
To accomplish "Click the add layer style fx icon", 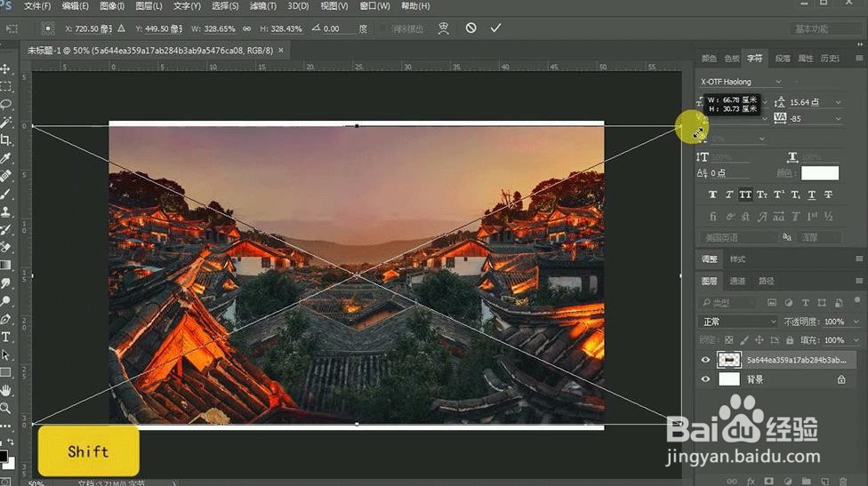I will (751, 481).
